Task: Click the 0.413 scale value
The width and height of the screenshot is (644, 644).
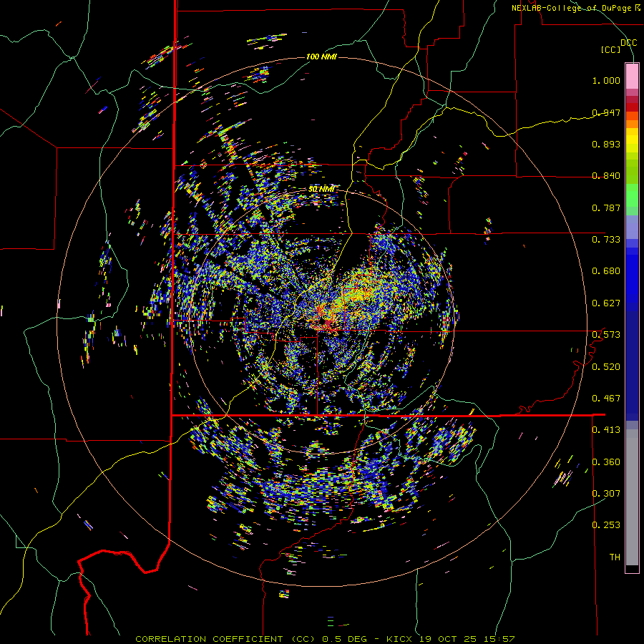Action: [606, 430]
